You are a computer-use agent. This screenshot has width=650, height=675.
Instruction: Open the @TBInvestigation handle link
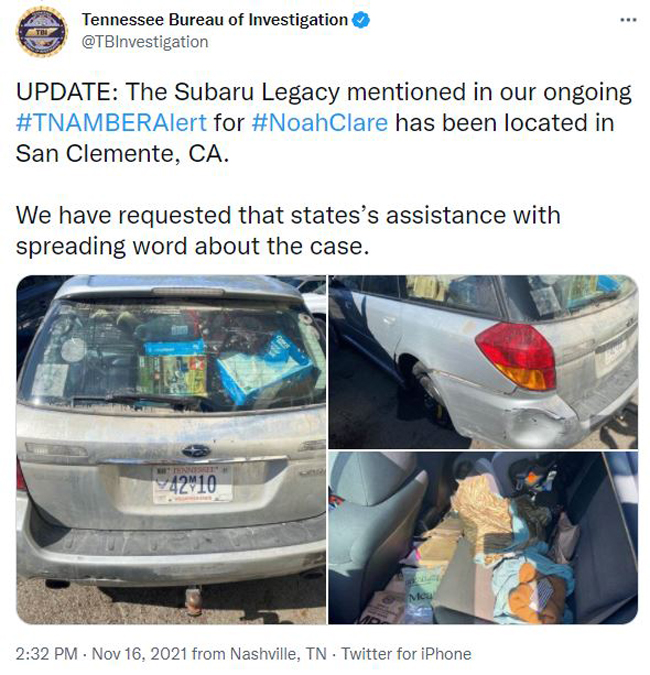pyautogui.click(x=145, y=42)
